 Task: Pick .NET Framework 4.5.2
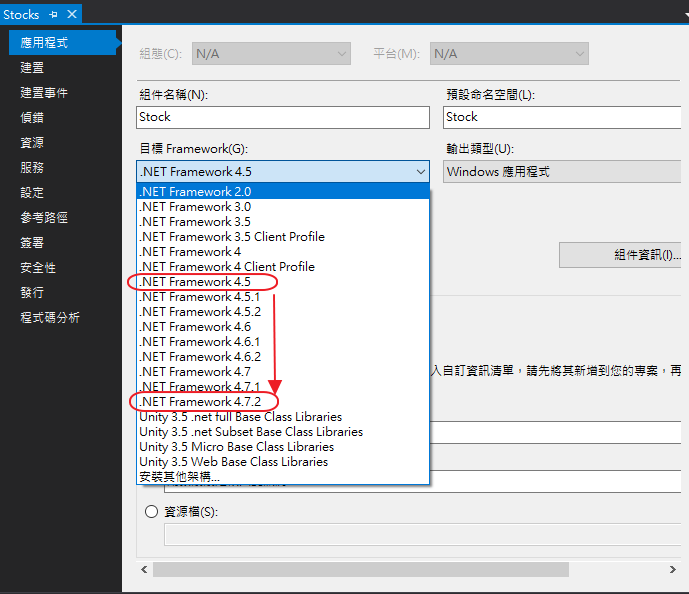[x=283, y=311]
